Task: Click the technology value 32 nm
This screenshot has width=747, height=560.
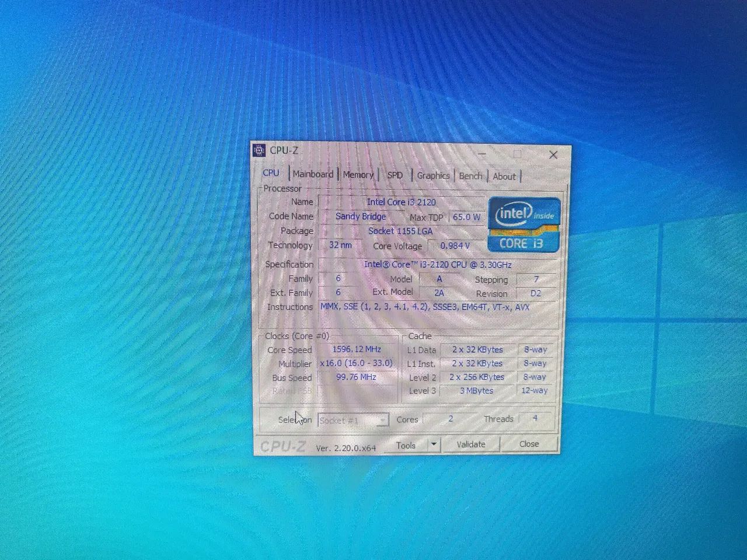Action: pyautogui.click(x=340, y=245)
